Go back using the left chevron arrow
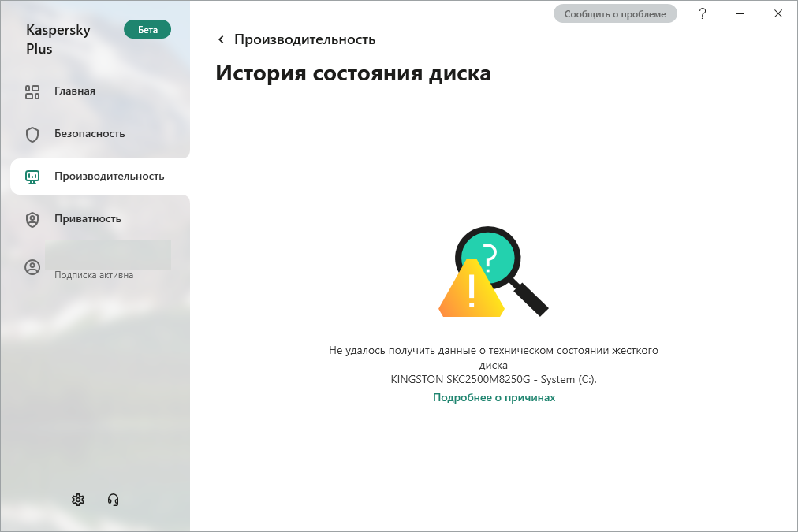 click(x=221, y=39)
